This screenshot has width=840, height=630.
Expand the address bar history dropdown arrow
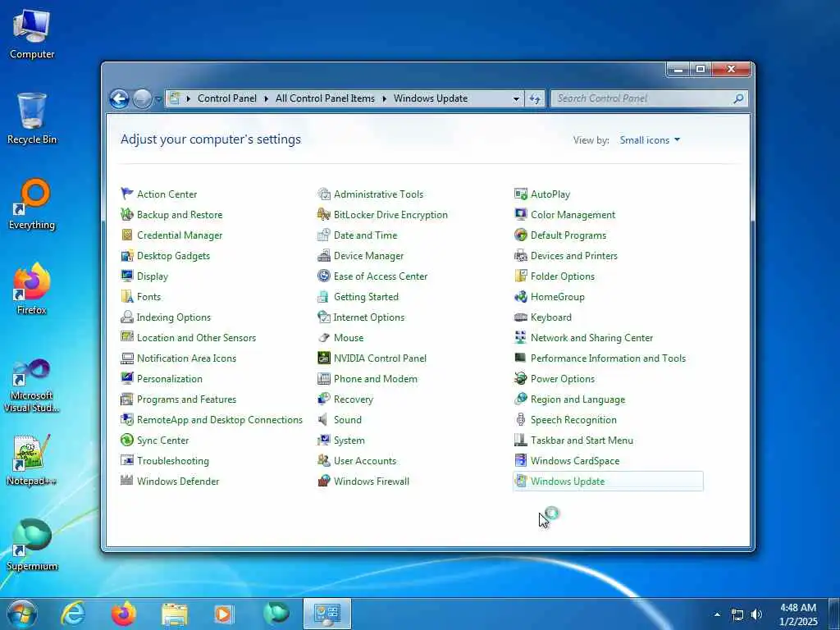[516, 98]
